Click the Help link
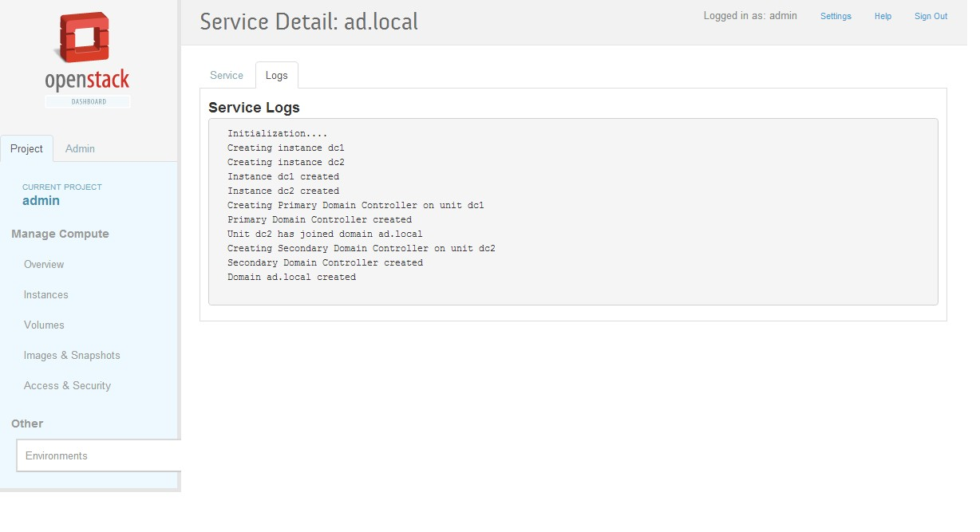980x532 pixels. [883, 17]
